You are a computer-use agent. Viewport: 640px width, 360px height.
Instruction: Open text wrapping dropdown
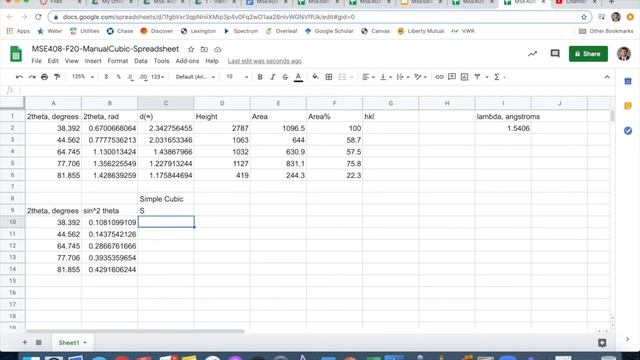pyautogui.click(x=402, y=77)
